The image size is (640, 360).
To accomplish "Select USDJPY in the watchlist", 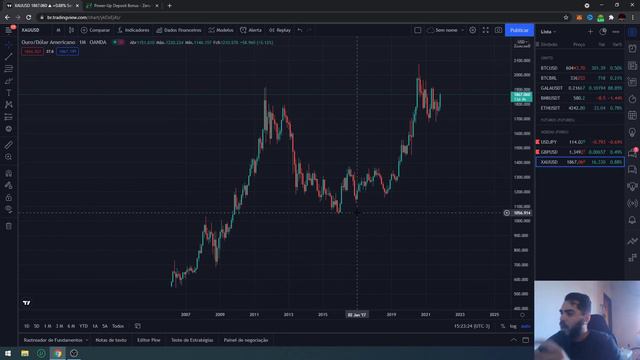I will pos(580,142).
